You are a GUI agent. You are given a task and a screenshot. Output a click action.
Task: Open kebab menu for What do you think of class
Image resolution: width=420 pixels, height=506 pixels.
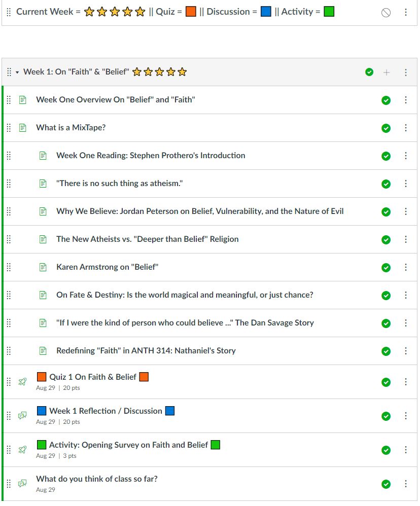coord(405,484)
